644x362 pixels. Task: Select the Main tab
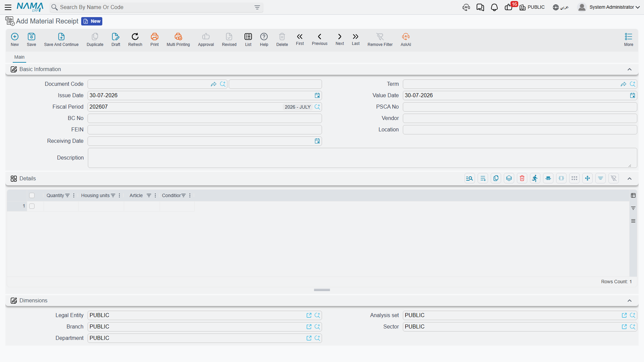click(x=19, y=57)
